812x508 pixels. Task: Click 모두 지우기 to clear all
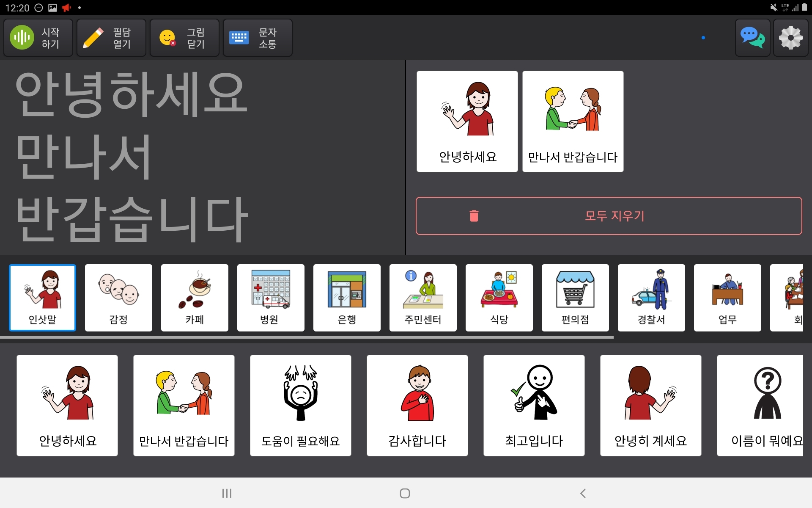click(609, 216)
